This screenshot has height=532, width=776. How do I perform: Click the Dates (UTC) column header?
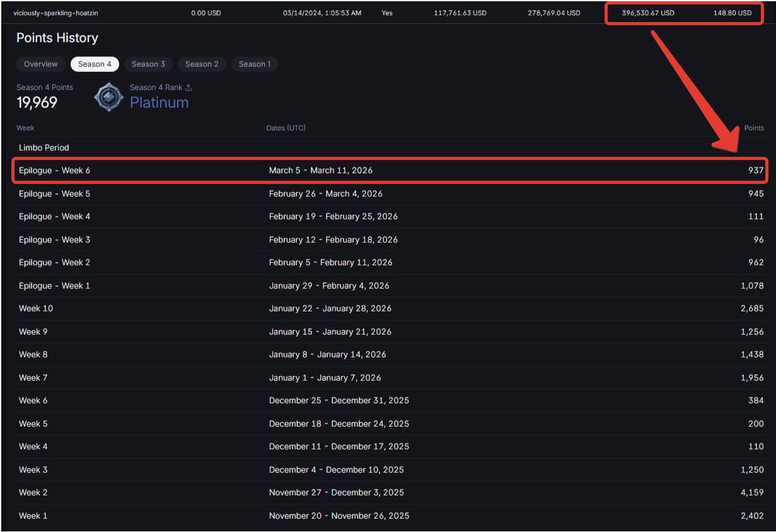click(286, 128)
